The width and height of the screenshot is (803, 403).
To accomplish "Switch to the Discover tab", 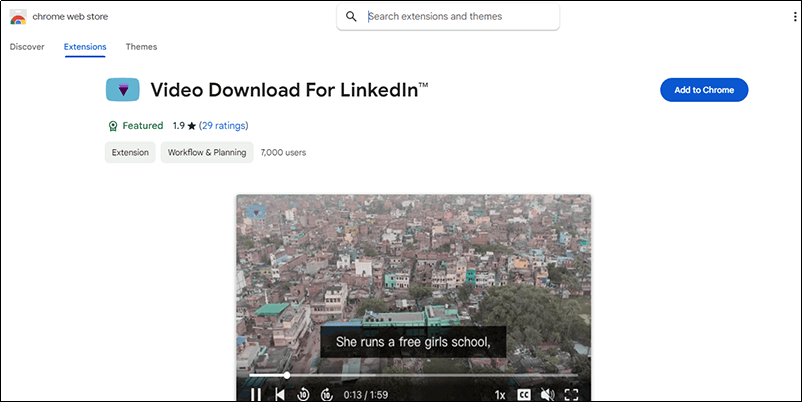I will [27, 47].
